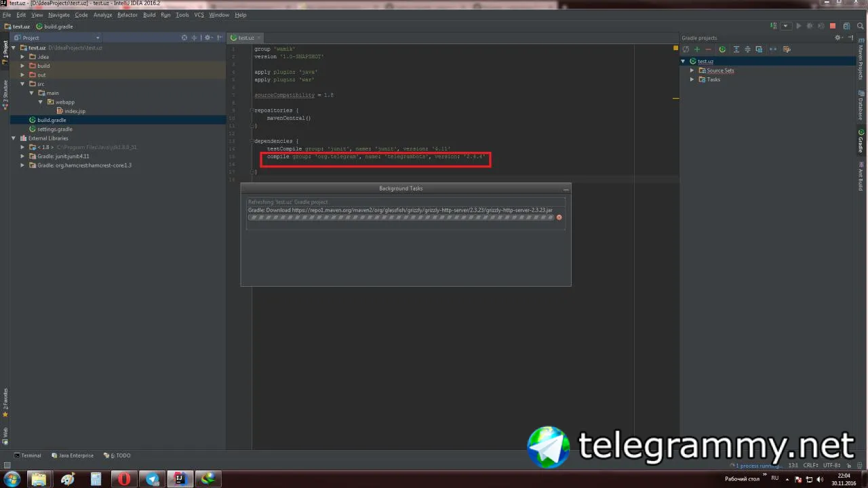Select settings.gradle in Project tree

(54, 129)
